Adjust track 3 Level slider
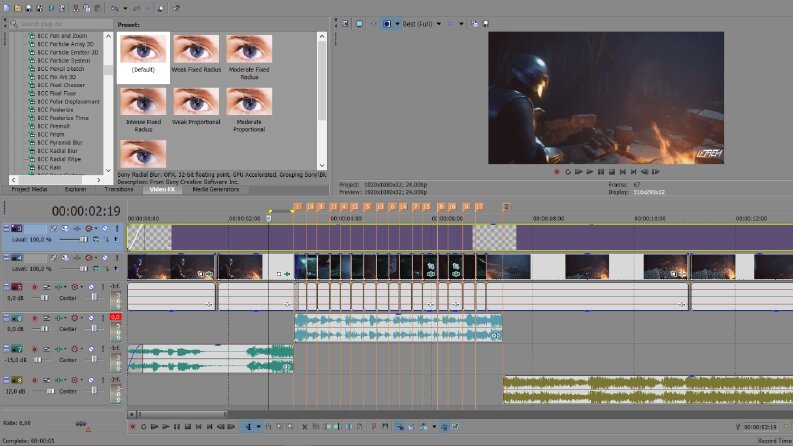Image resolution: width=793 pixels, height=446 pixels. tap(83, 239)
